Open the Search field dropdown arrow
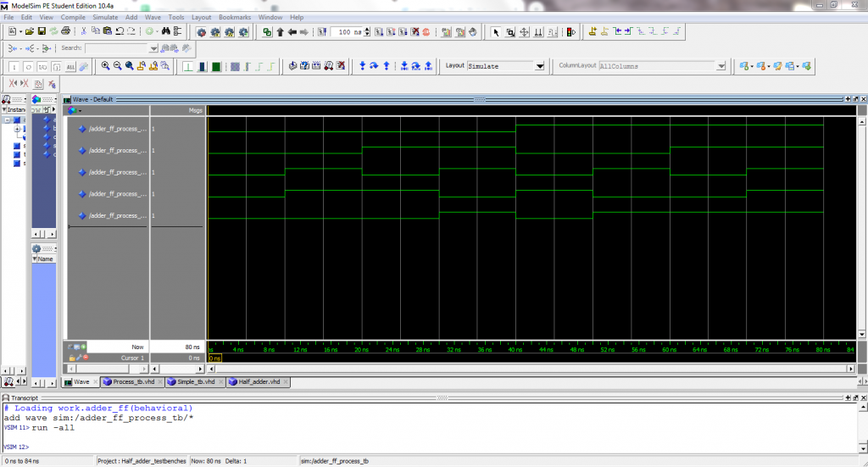This screenshot has height=467, width=868. click(x=153, y=48)
